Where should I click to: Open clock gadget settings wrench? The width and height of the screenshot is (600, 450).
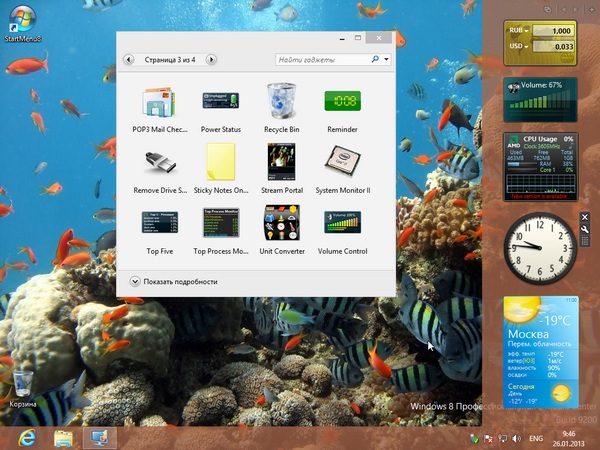point(585,229)
